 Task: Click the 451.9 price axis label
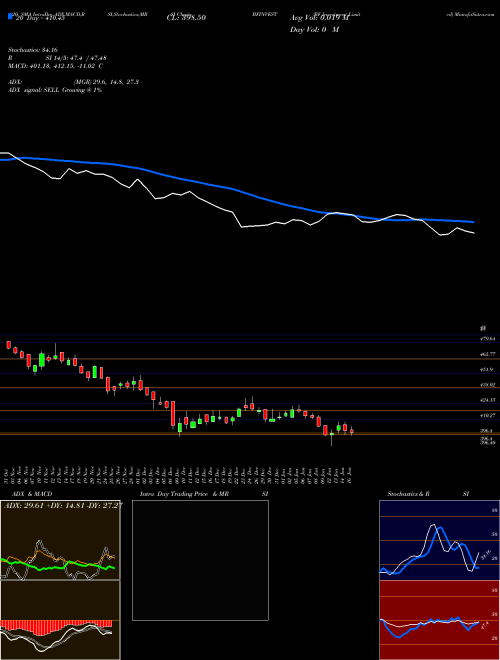[x=487, y=370]
